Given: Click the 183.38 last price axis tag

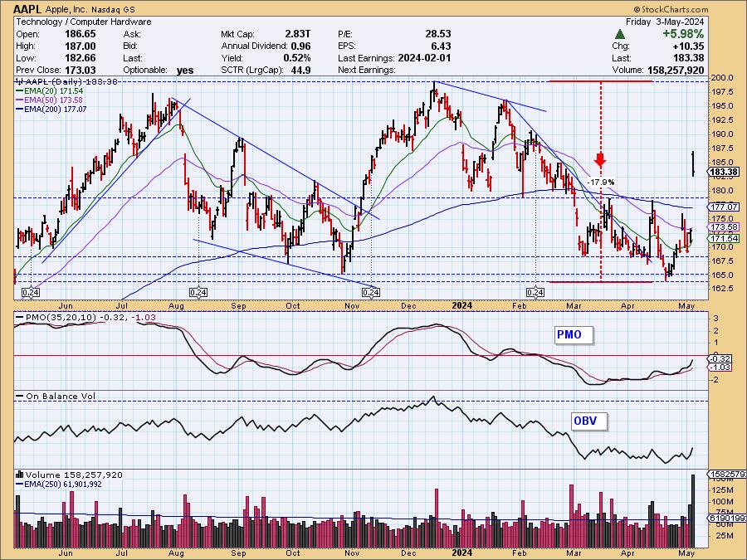Looking at the screenshot, I should coord(725,172).
